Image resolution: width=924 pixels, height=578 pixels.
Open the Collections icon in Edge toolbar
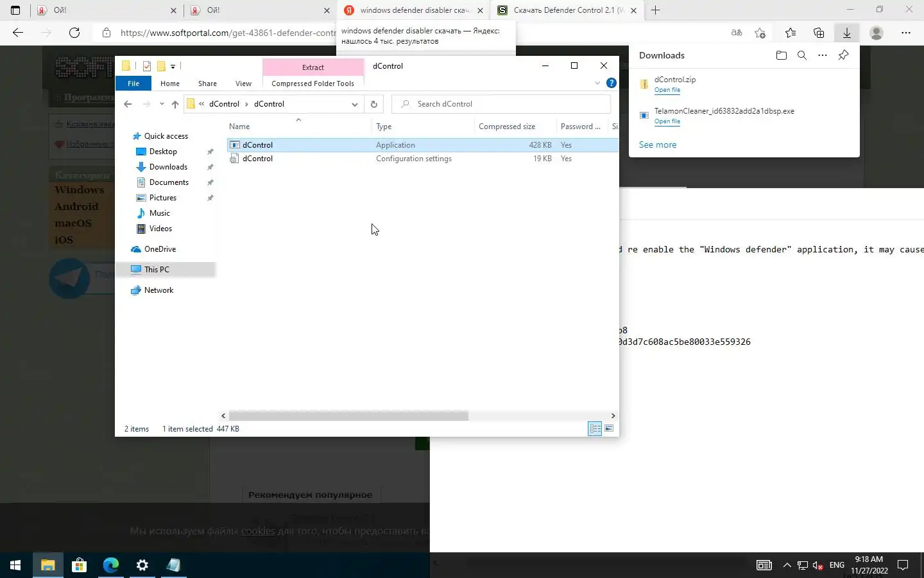coord(818,33)
